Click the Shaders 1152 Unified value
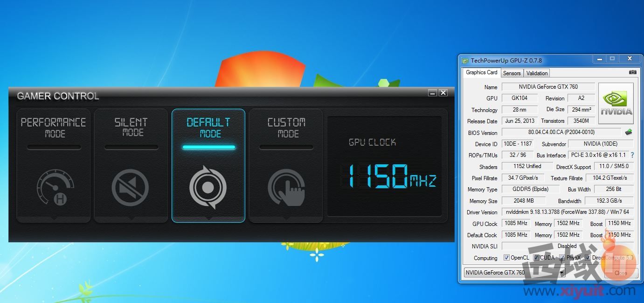The image size is (644, 303). [527, 166]
